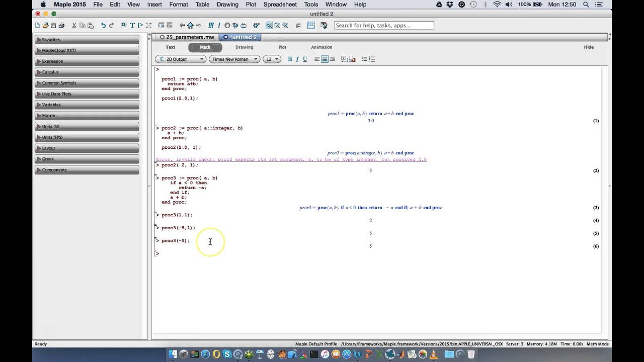Outdent section using the remove-section icon
The height and width of the screenshot is (362, 644).
click(170, 25)
